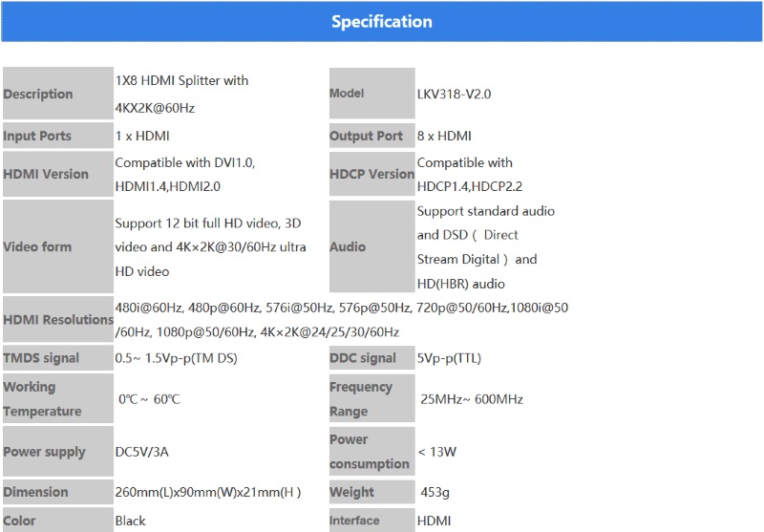Screen dimensions: 764x532
Task: Click the Color label cell
Action: click(x=58, y=520)
